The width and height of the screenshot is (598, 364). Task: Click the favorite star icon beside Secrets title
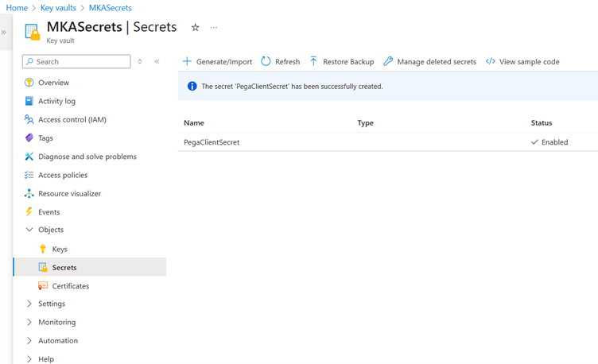195,28
